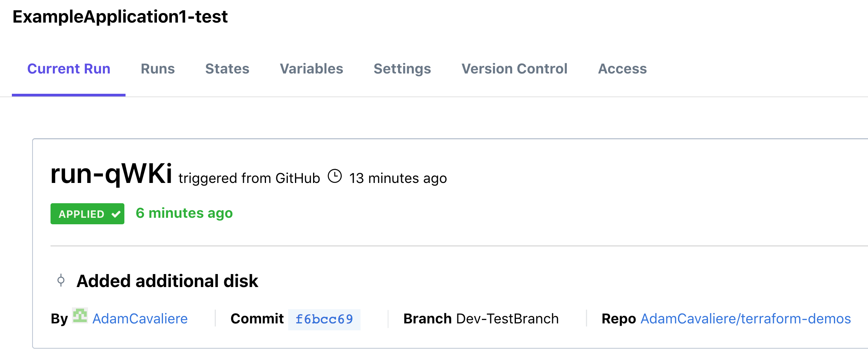Screen dimensions: 868x359
Task: Click the green 6 minutes ago timestamp
Action: click(x=184, y=213)
